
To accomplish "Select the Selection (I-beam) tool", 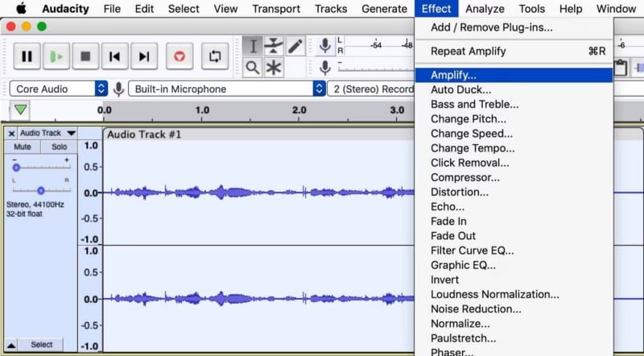I will coord(253,46).
